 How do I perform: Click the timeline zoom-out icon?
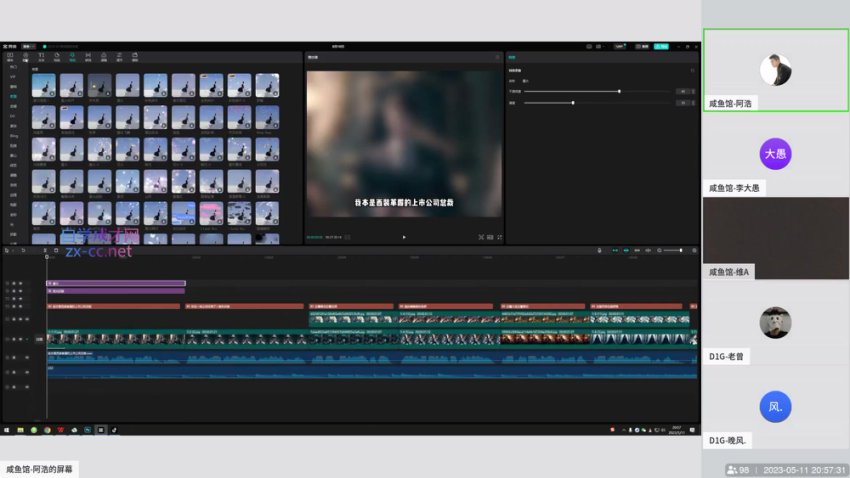click(658, 250)
